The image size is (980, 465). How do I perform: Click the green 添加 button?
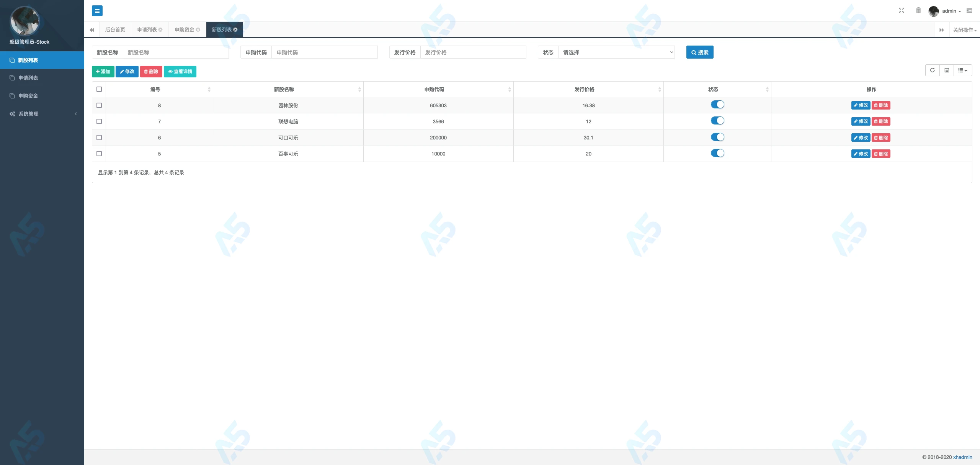point(103,72)
